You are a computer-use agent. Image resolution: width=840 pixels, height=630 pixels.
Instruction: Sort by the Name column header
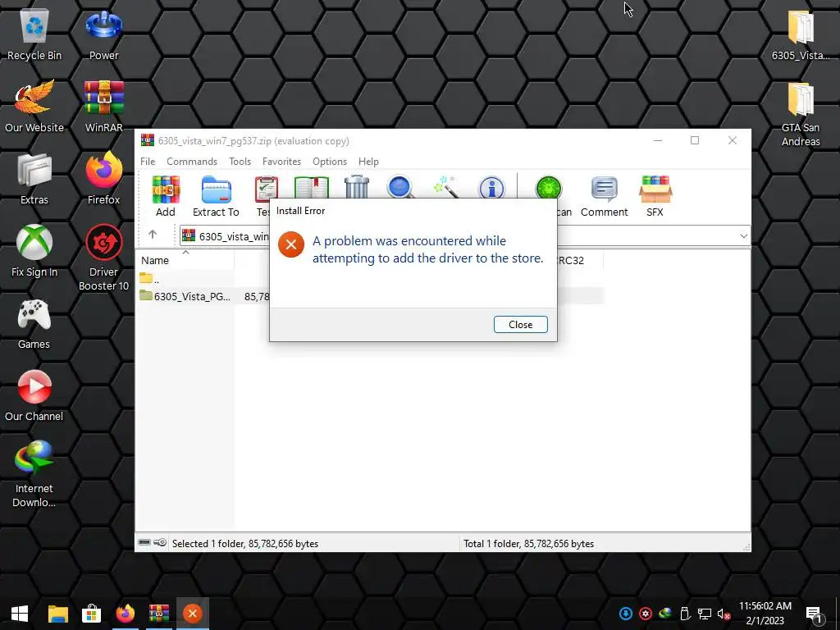click(x=185, y=260)
